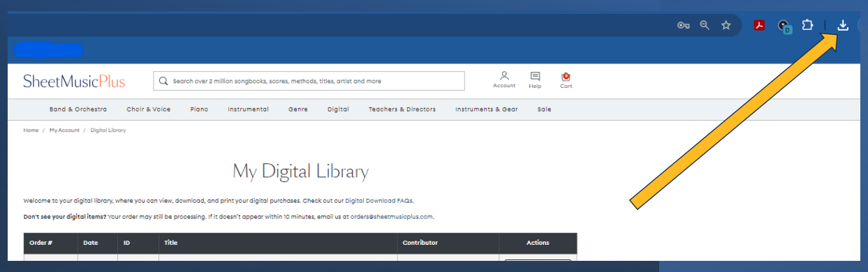Open the browser downloads icon

(843, 25)
